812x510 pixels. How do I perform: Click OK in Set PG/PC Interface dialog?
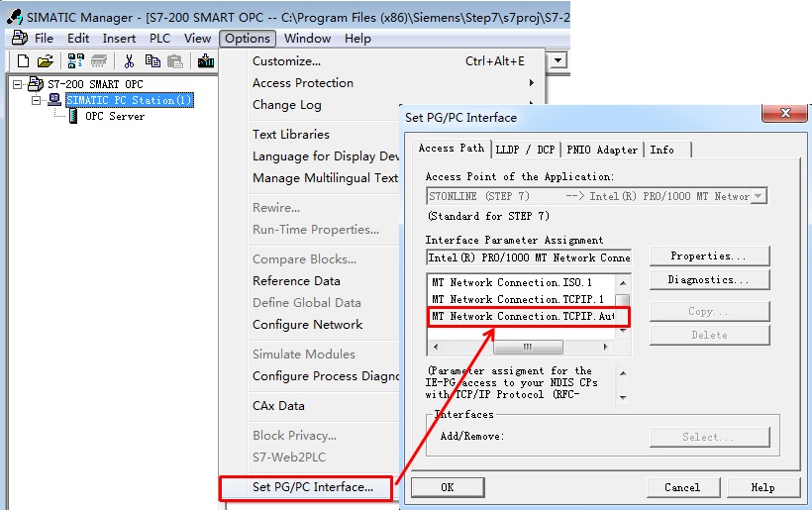448,487
